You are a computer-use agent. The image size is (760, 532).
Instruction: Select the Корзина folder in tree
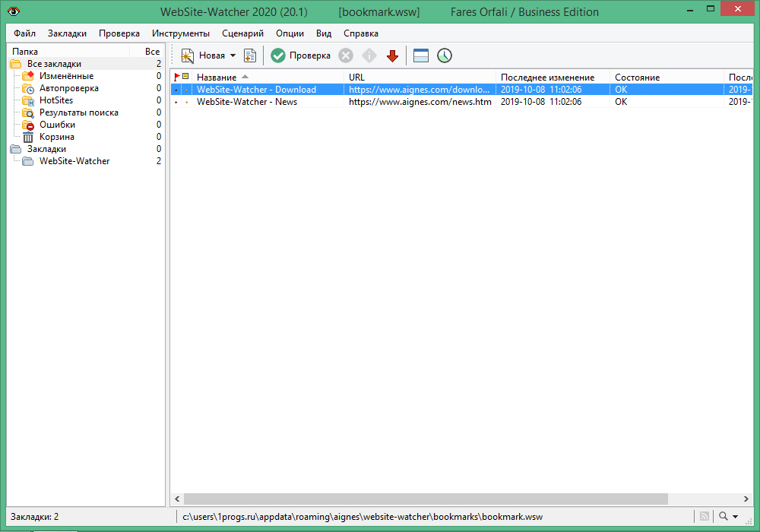tap(56, 137)
